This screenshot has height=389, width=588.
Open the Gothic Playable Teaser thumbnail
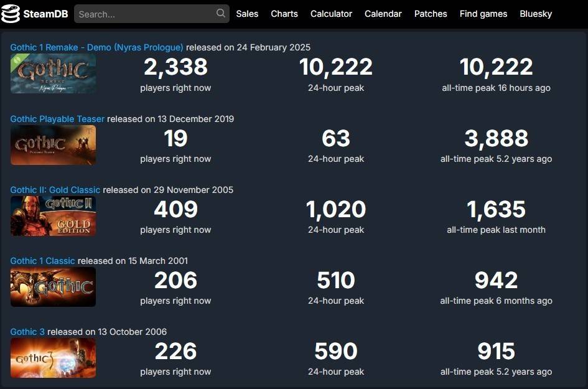(x=53, y=145)
